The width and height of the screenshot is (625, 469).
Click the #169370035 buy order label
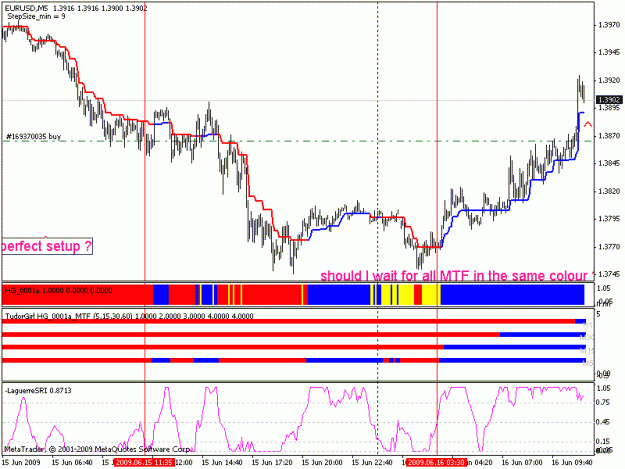[x=33, y=136]
